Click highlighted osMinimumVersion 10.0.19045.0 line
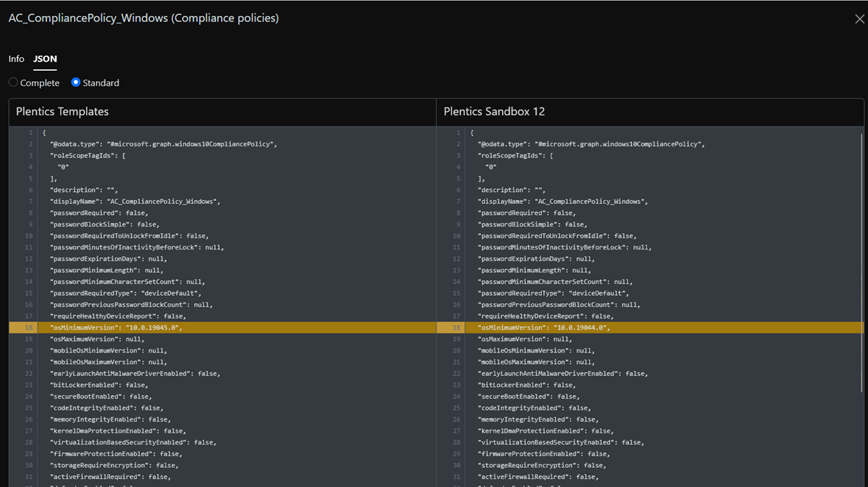 (116, 327)
